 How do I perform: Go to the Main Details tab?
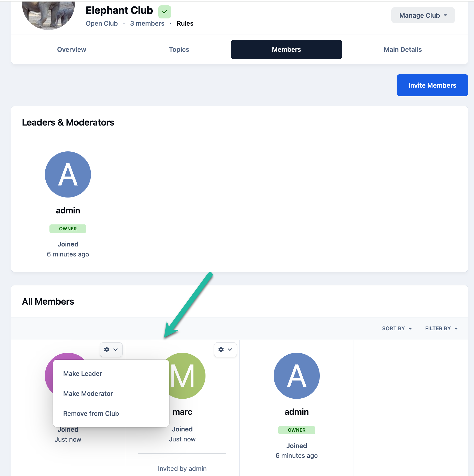403,49
